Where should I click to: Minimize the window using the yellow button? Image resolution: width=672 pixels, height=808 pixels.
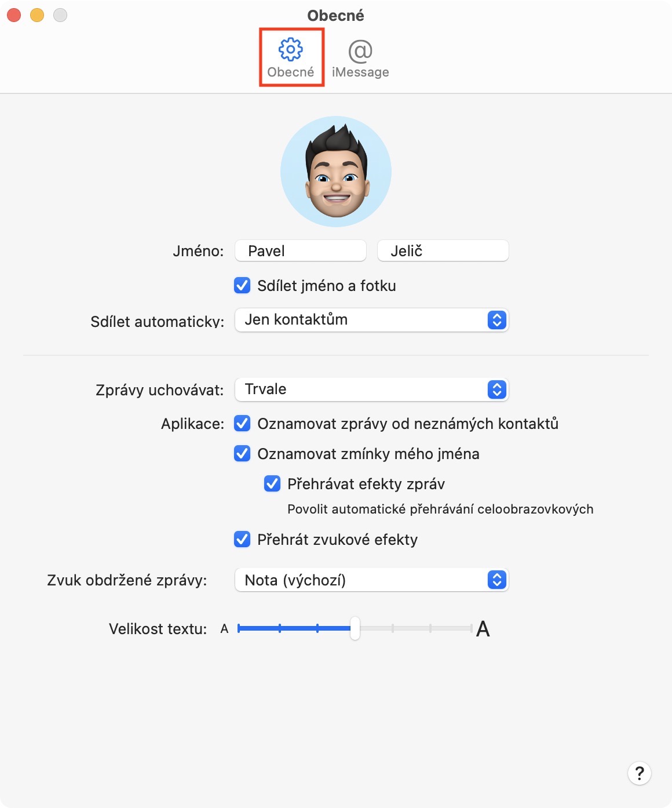pyautogui.click(x=37, y=16)
